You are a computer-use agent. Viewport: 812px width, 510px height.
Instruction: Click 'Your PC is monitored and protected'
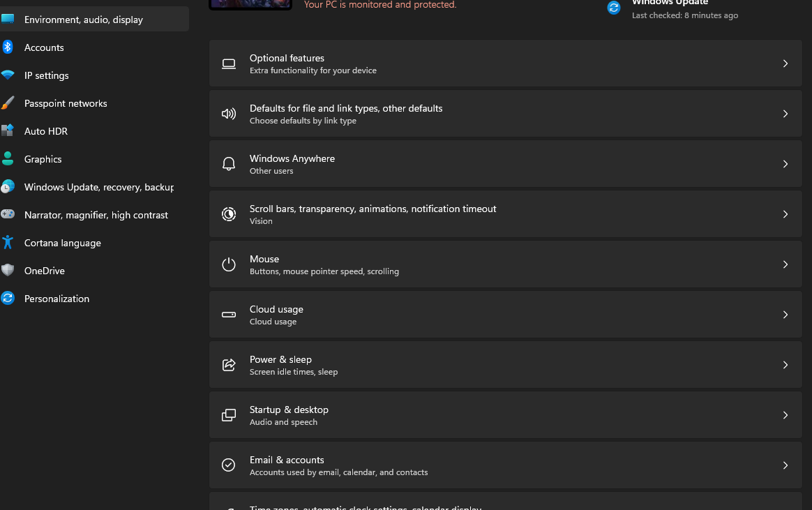[x=380, y=5]
